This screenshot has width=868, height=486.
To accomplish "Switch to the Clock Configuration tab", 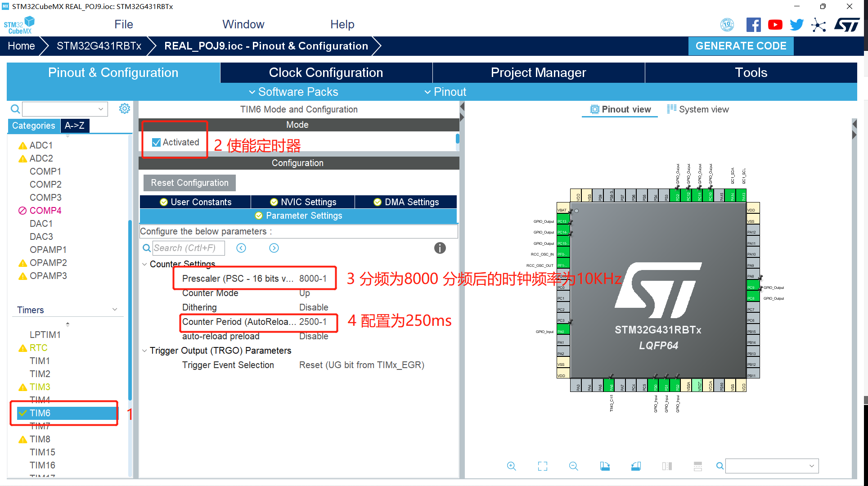I will tap(326, 72).
